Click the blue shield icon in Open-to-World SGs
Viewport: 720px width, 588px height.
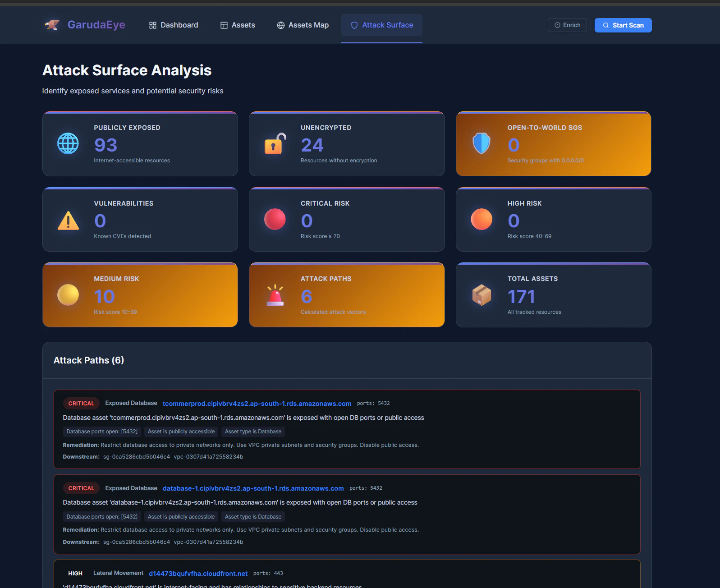point(482,143)
